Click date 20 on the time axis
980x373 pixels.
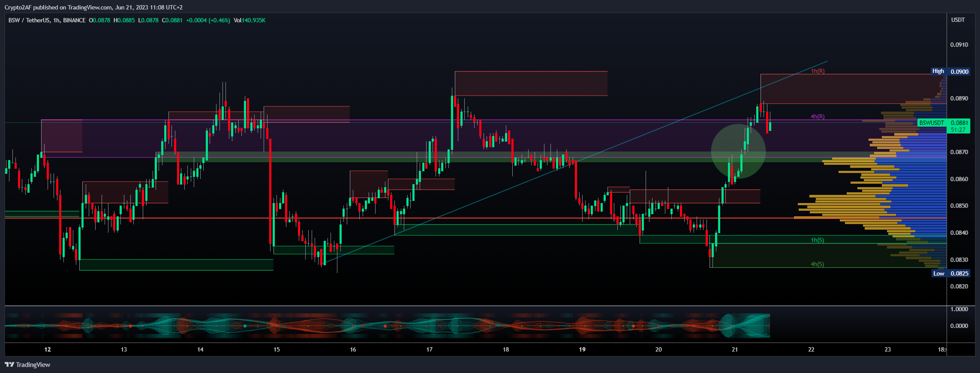click(x=658, y=349)
